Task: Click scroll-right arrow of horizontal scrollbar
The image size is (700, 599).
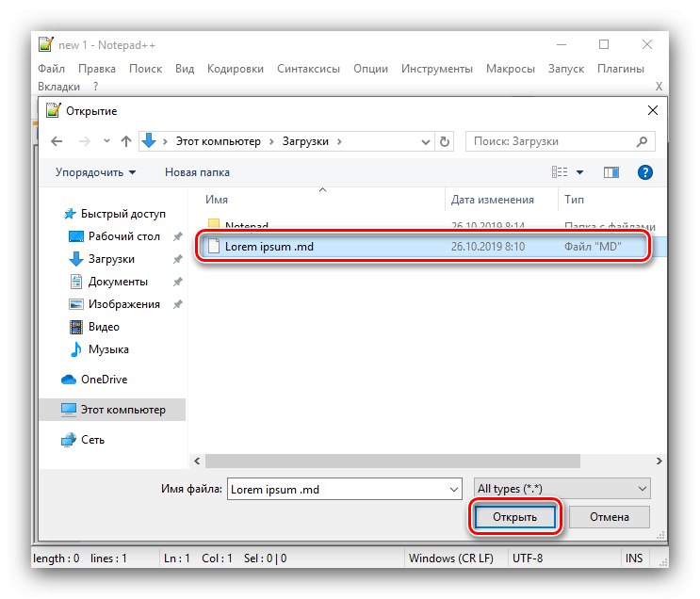Action: [659, 461]
